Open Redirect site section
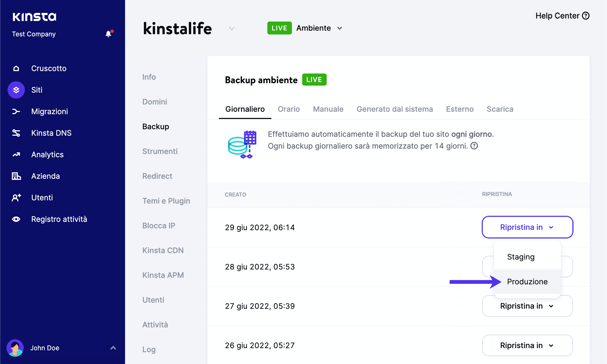The image size is (607, 364). pos(157,176)
